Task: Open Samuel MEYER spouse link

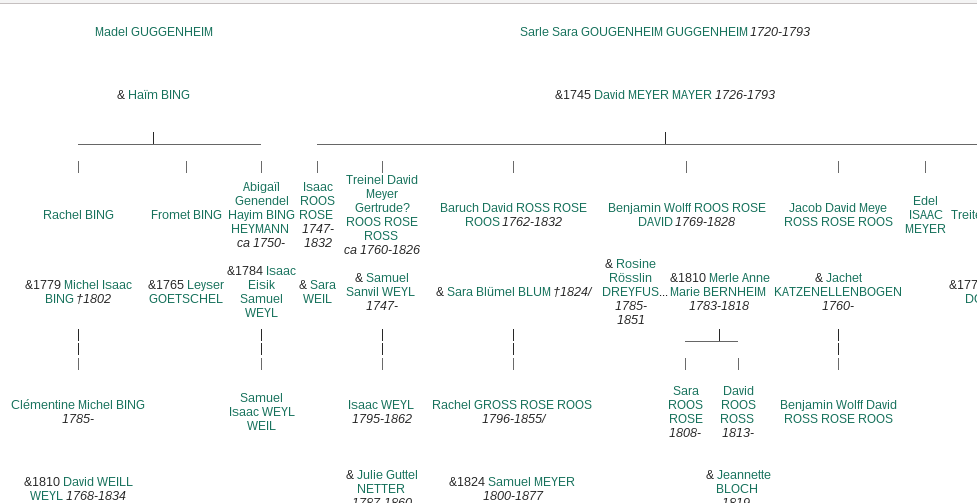Action: [531, 482]
